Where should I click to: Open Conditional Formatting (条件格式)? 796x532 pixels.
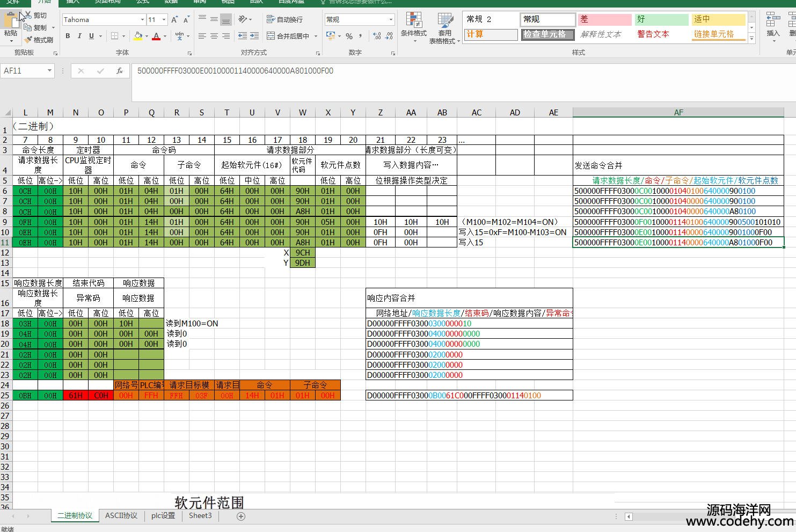(x=413, y=28)
